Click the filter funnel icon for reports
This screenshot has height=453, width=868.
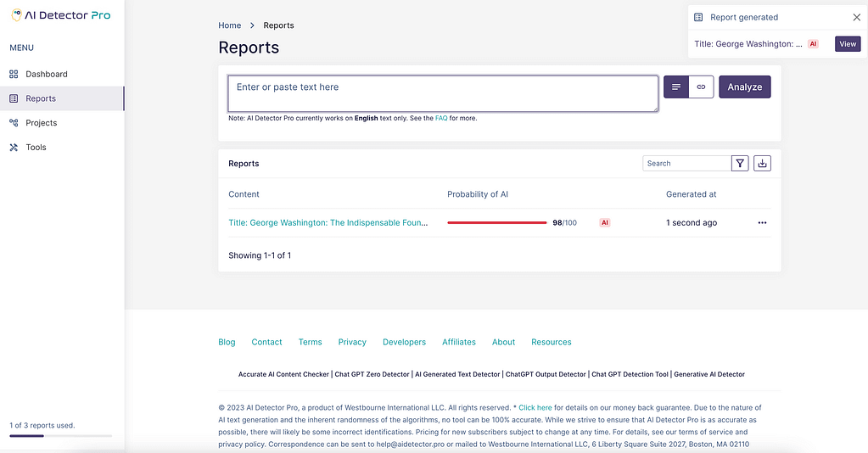click(x=740, y=164)
